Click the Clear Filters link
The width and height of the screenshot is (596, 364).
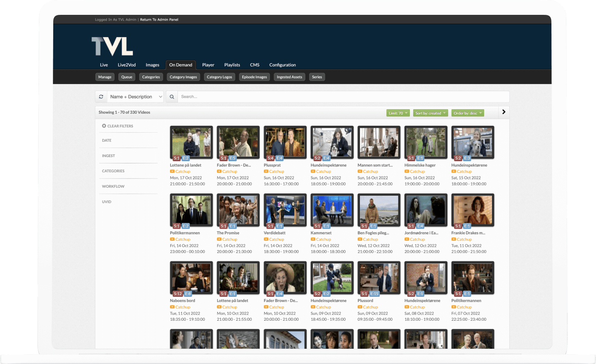120,126
